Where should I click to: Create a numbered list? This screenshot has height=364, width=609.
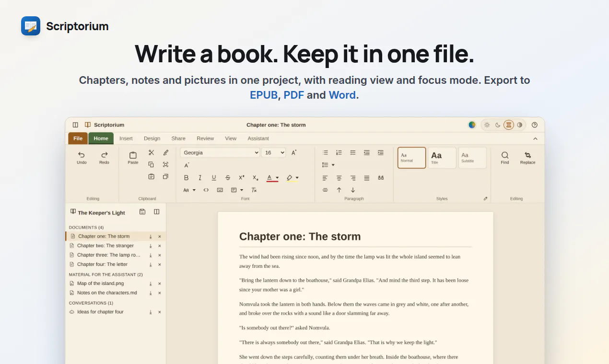(x=339, y=153)
